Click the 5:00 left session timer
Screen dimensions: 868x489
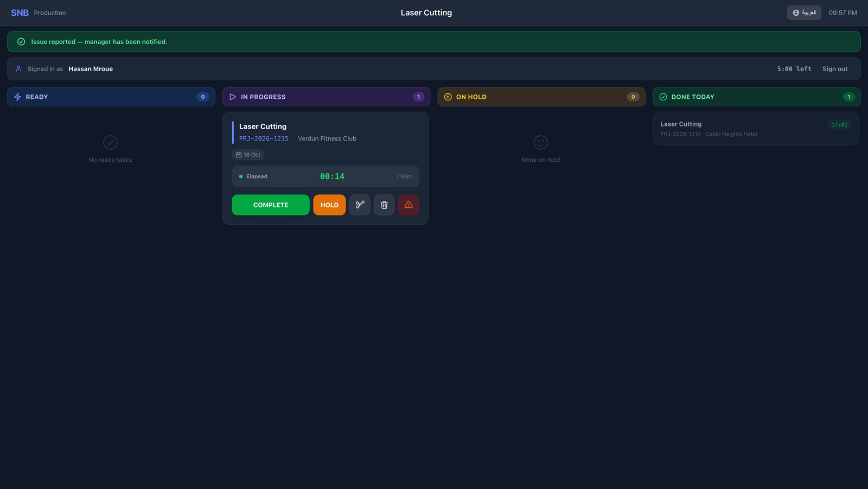pyautogui.click(x=794, y=69)
